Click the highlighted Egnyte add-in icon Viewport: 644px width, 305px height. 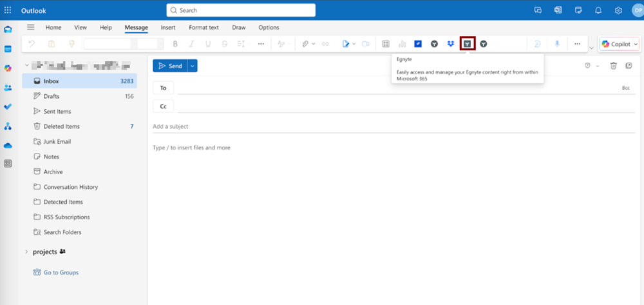point(468,44)
